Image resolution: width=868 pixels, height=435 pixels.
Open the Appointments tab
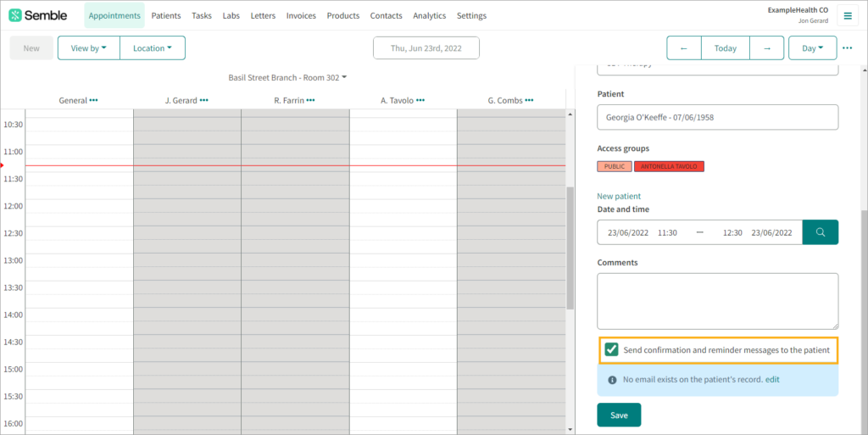point(114,15)
